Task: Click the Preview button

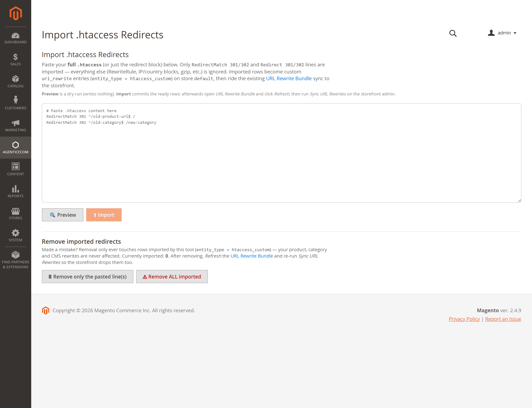Action: (62, 215)
